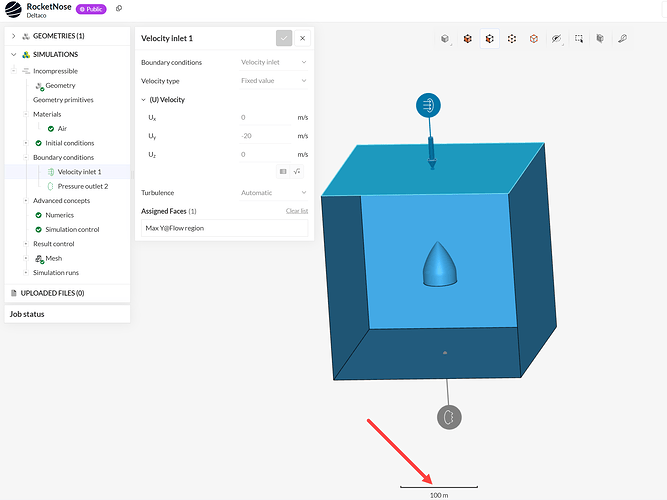
Task: Activate the box select tool icon
Action: pos(579,39)
